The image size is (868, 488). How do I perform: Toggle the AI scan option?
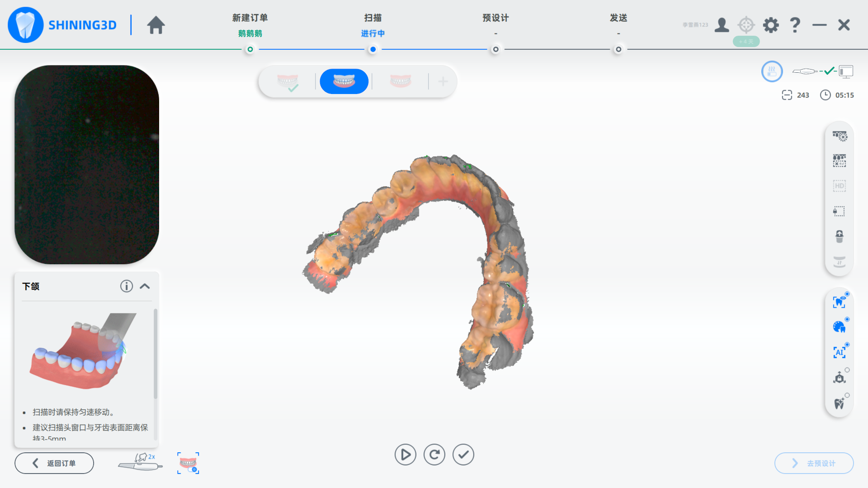click(839, 352)
